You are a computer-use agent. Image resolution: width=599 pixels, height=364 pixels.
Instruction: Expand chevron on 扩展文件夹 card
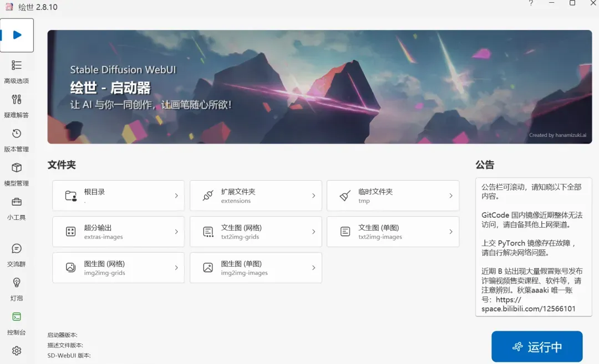[x=313, y=196]
